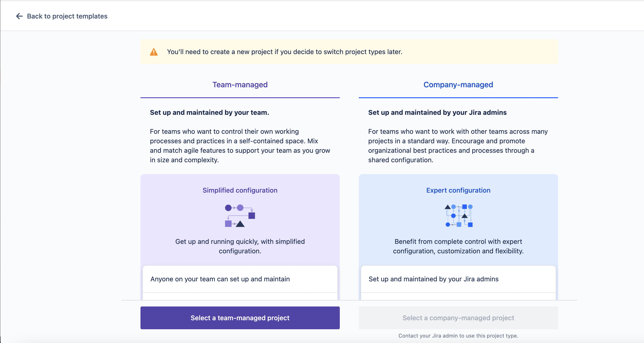Click the 'Set up and maintained by your Jira admins' row
644x343 pixels.
tap(458, 279)
